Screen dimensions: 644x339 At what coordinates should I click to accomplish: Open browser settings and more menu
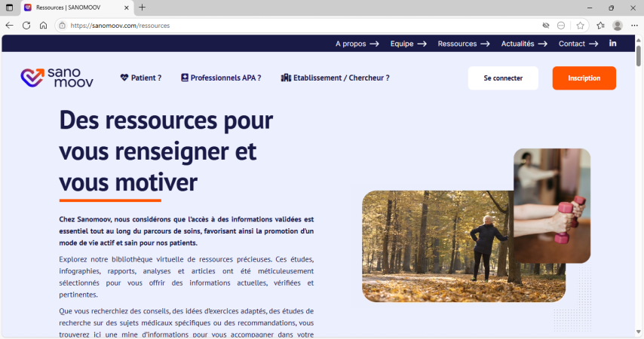[x=634, y=25]
